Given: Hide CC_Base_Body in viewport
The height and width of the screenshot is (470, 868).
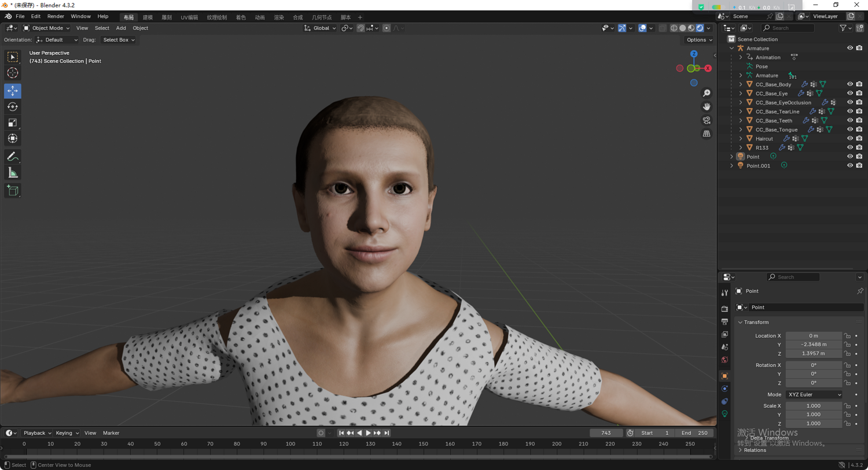Looking at the screenshot, I should click(x=849, y=84).
